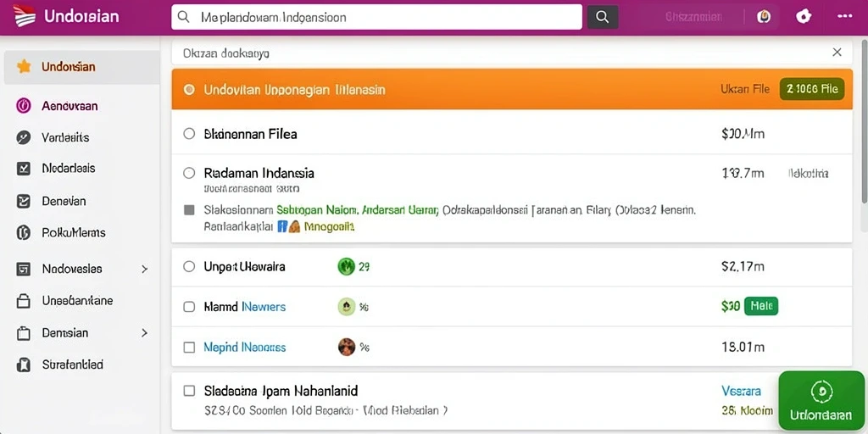
Task: Expand the Nadovesias sidebar chevron
Action: point(144,269)
